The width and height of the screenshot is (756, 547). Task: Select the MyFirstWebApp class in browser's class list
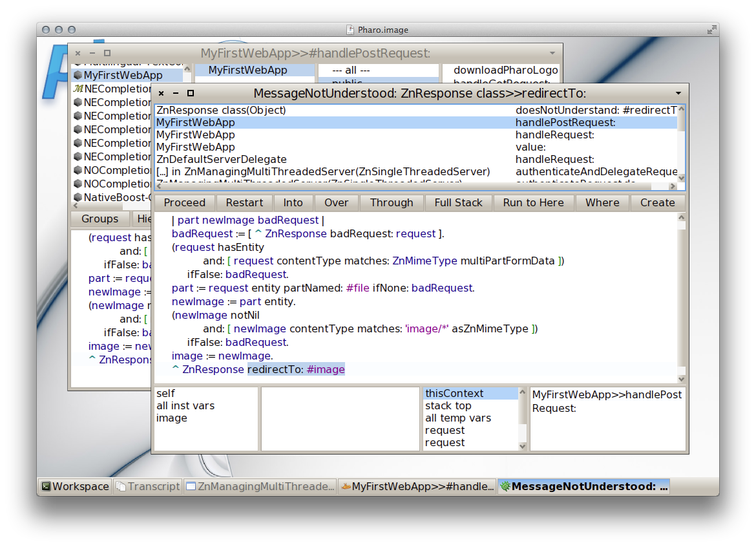pos(254,70)
